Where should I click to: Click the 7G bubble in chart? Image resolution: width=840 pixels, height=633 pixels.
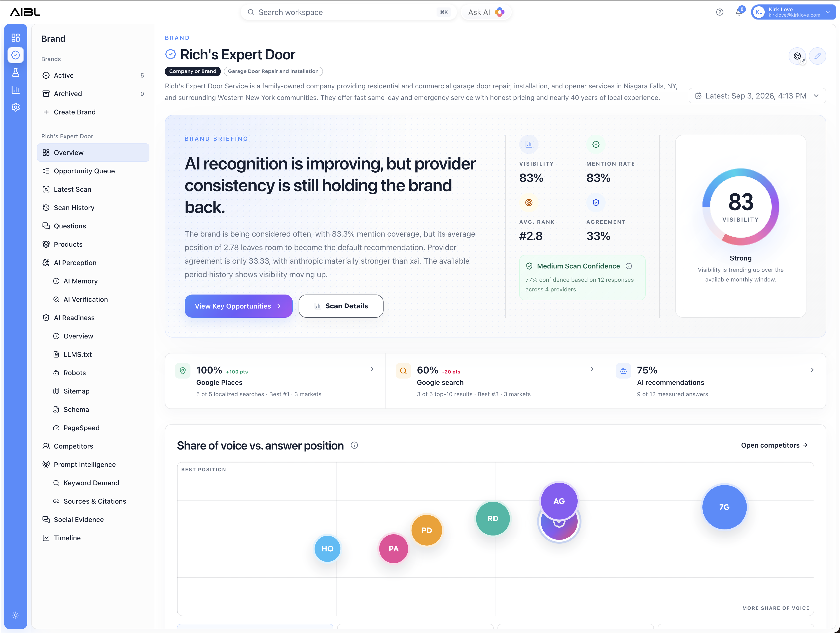pyautogui.click(x=724, y=507)
